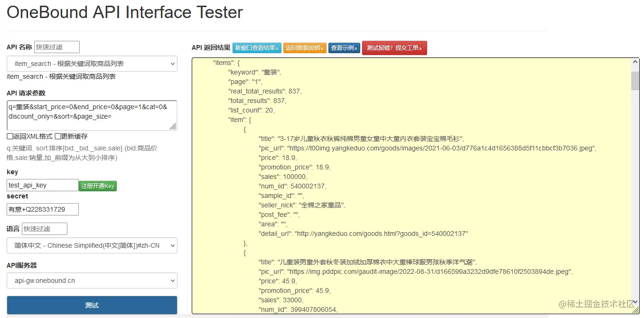Open the 简体中文 language dropdown
This screenshot has height=318, width=644.
92,245
